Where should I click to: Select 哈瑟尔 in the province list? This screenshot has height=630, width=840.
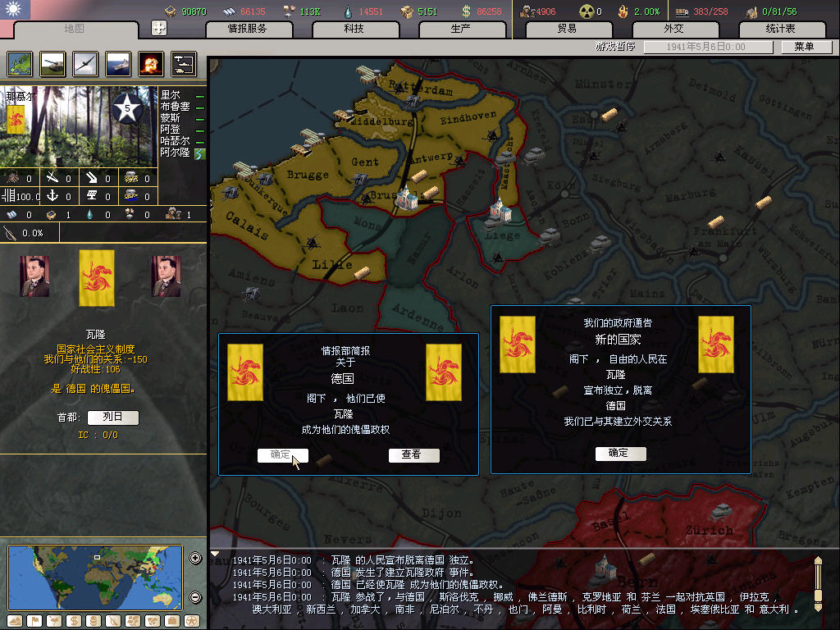(x=176, y=141)
